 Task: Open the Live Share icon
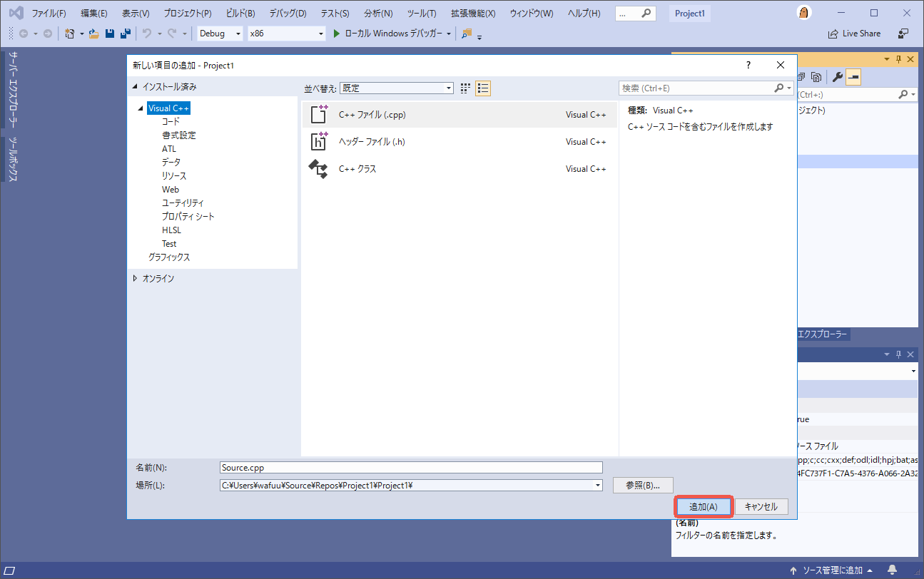pyautogui.click(x=833, y=34)
